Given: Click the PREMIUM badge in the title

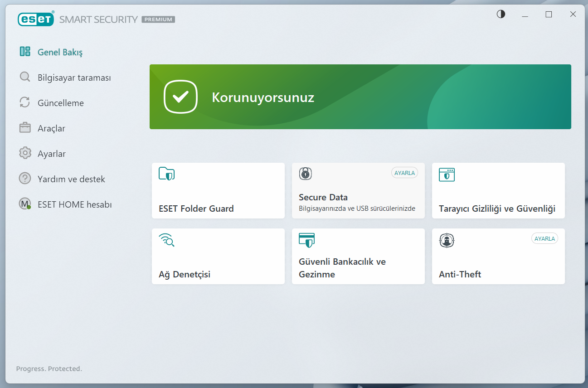Looking at the screenshot, I should point(158,19).
